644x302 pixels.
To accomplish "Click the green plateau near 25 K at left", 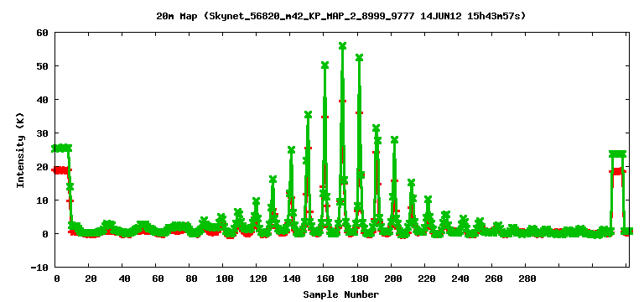I will pos(61,148).
